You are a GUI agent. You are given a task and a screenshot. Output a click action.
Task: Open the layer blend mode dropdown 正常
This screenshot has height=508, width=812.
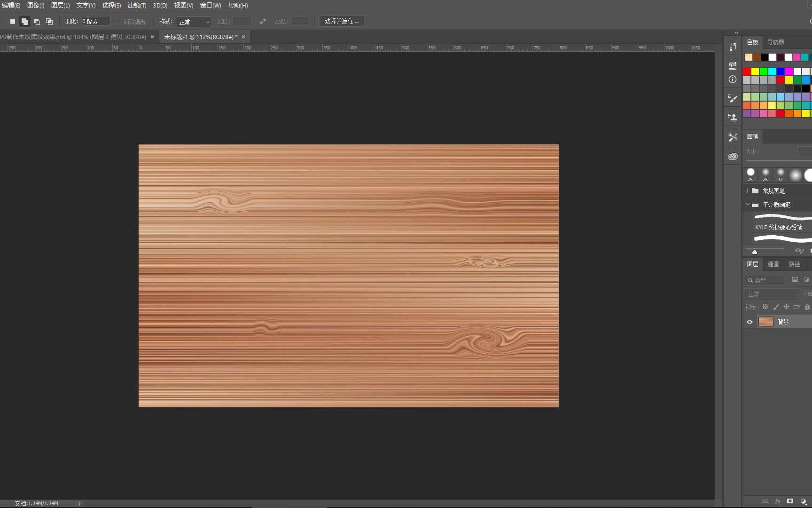771,294
